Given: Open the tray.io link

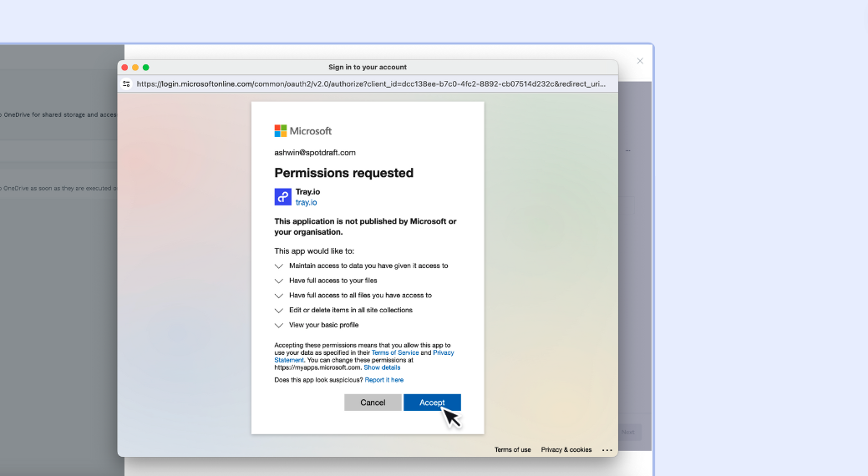Looking at the screenshot, I should [306, 203].
